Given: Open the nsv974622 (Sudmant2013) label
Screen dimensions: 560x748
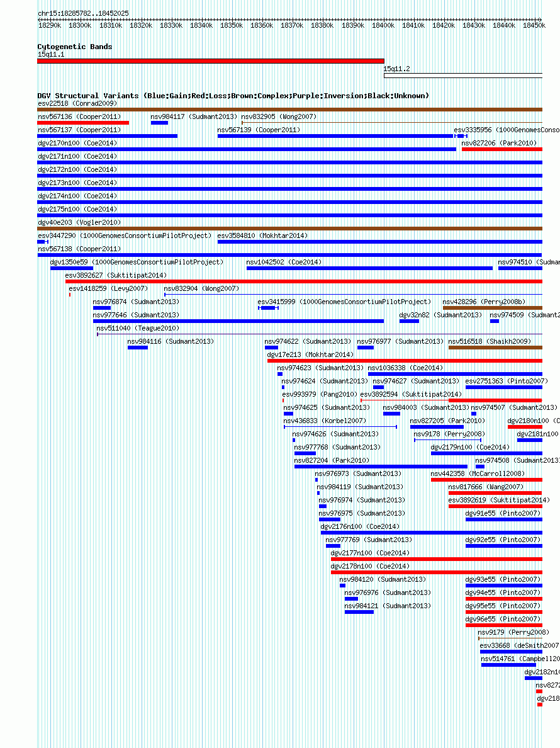Looking at the screenshot, I should point(308,341).
